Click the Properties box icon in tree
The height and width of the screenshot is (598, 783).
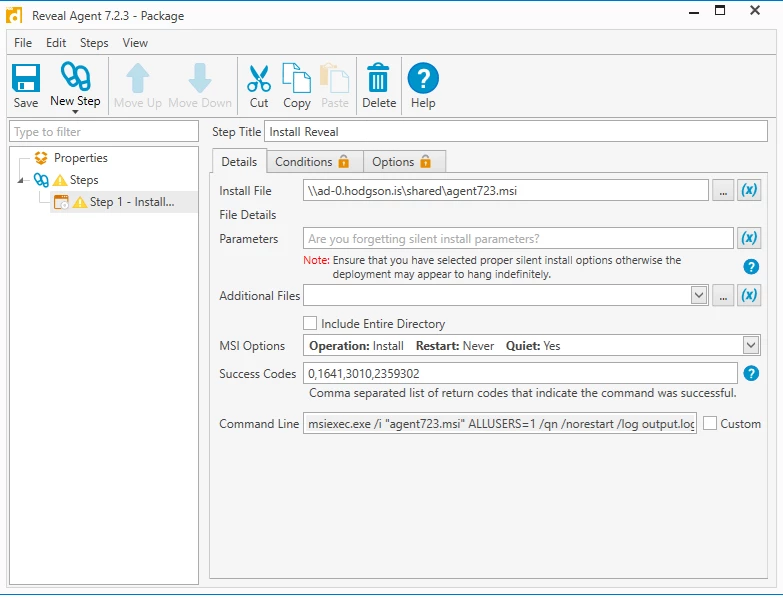click(x=41, y=158)
